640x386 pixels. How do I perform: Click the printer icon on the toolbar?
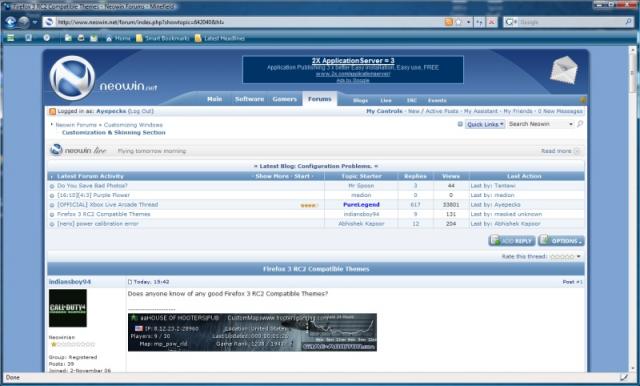[81, 38]
